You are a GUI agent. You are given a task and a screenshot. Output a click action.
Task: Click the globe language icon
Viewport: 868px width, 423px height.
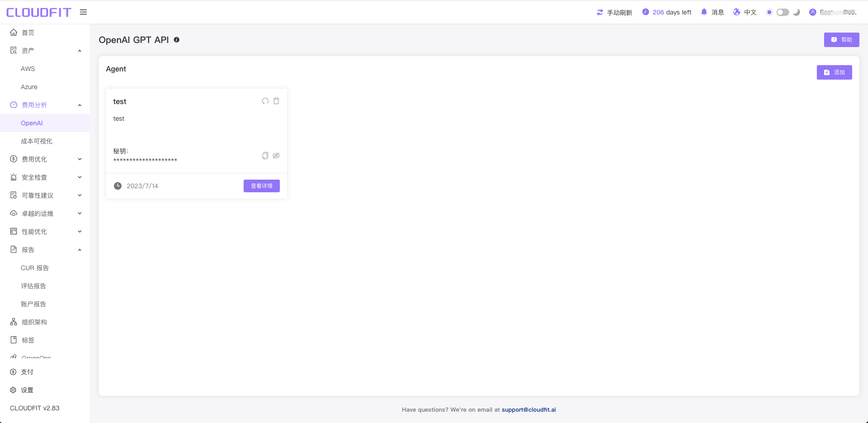tap(737, 12)
